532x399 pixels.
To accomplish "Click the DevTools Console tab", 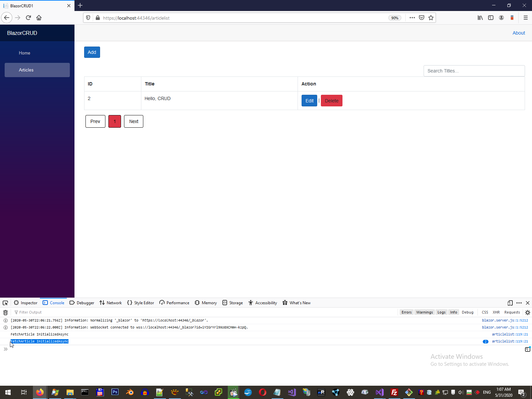I will (54, 303).
